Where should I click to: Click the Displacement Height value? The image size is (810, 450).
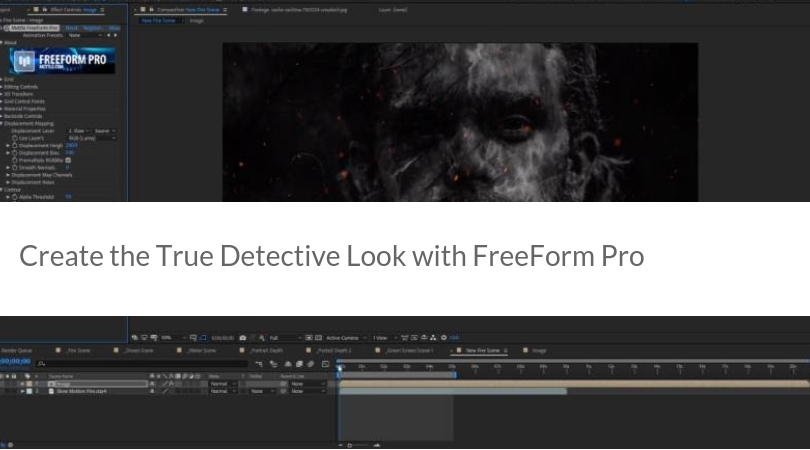point(71,146)
